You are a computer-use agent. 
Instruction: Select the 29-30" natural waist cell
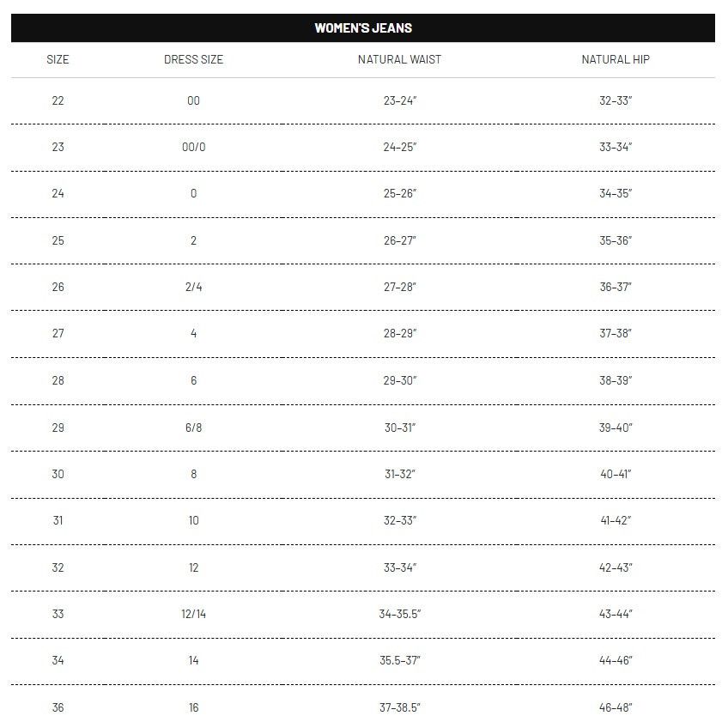click(x=400, y=380)
